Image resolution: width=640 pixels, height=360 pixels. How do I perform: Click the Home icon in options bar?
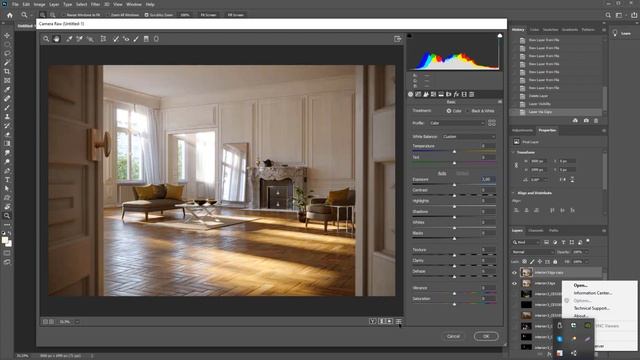10,15
